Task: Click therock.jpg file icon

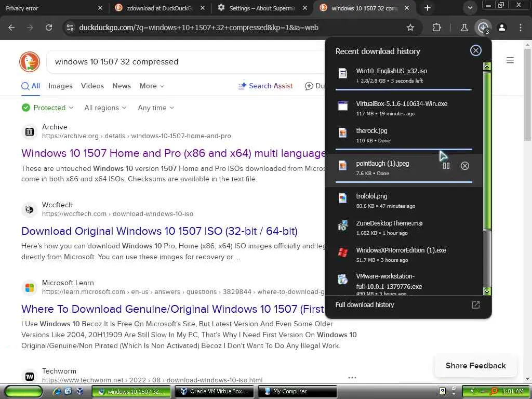Action: pyautogui.click(x=343, y=132)
